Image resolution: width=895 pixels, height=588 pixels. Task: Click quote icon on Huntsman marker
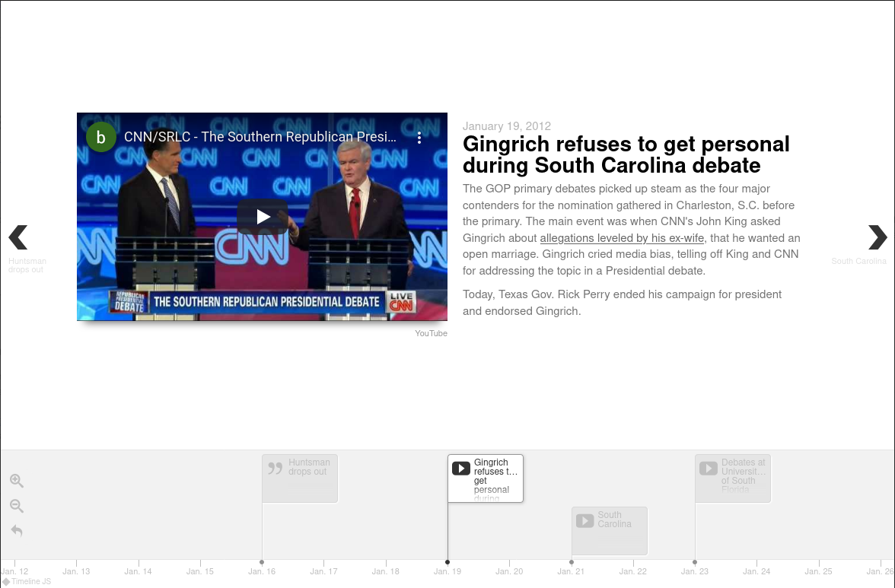(x=276, y=469)
